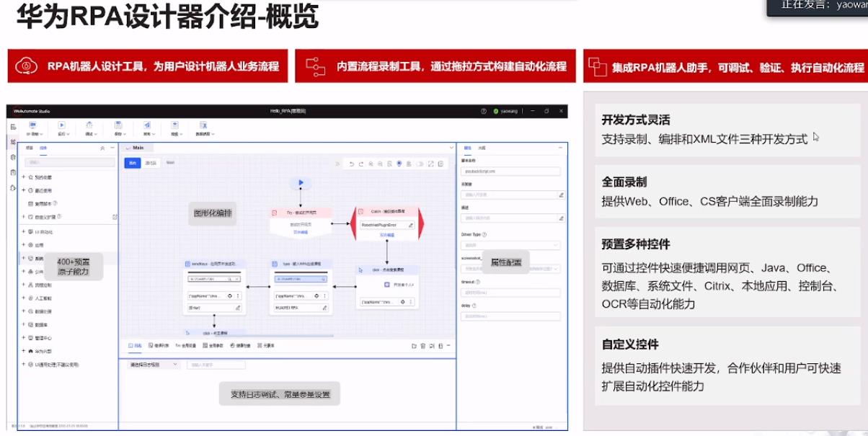Open the 全局变量 tab at bottom
868x436 pixels.
(x=186, y=346)
